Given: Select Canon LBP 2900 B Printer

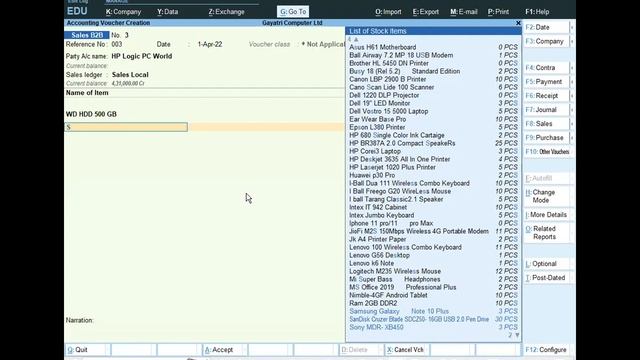Looking at the screenshot, I should pos(433,79).
